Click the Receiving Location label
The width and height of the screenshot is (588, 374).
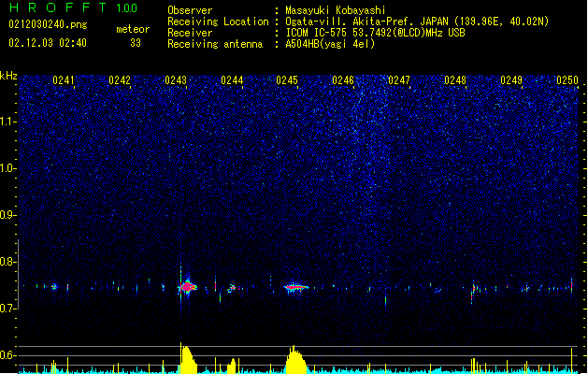(x=218, y=22)
